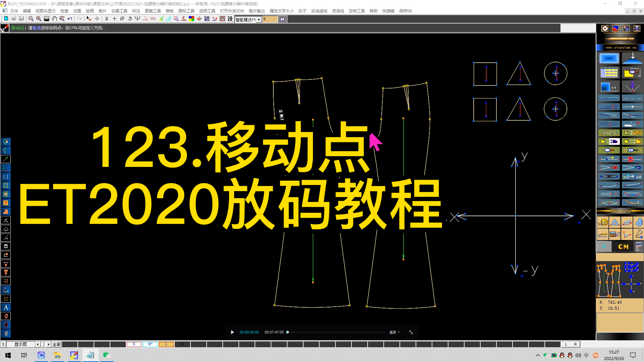The height and width of the screenshot is (362, 644).
Task: Toggle the R button at bottom right
Action: (576, 344)
